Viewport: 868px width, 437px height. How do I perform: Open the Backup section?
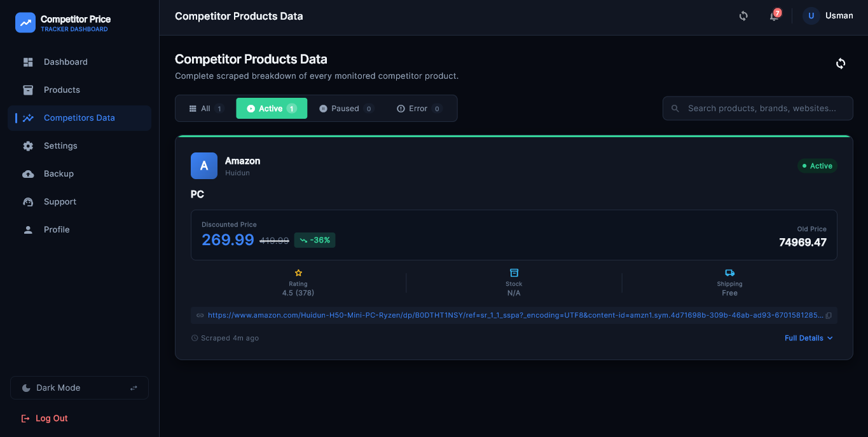point(79,173)
